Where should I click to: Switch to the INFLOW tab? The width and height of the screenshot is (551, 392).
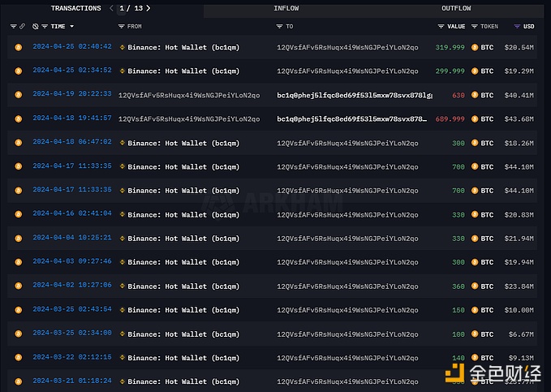click(286, 8)
